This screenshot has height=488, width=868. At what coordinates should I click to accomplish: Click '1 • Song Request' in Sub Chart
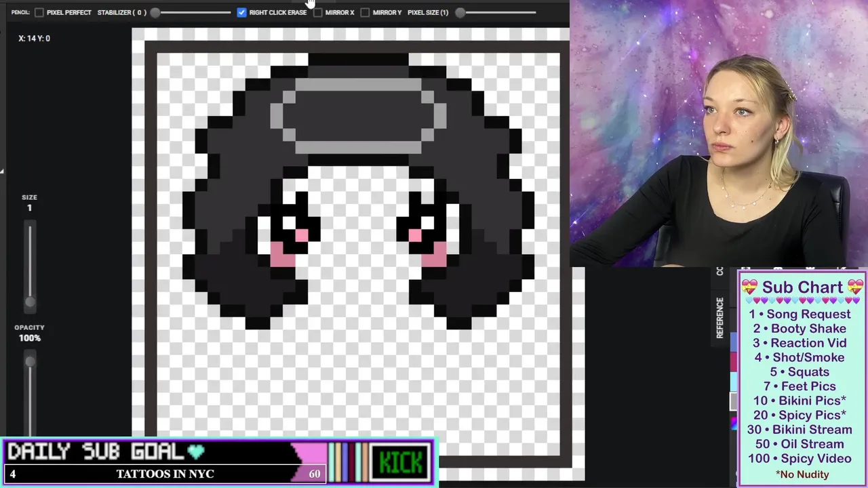800,314
